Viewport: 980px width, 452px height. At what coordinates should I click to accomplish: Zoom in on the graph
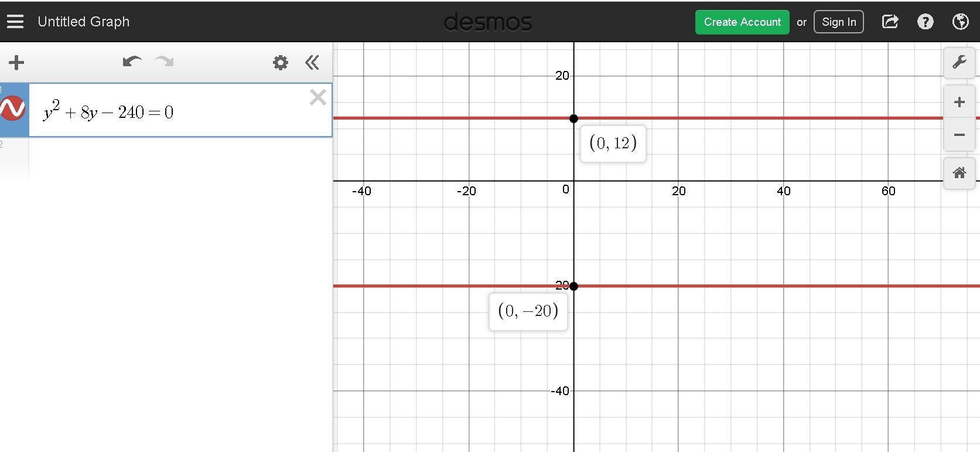[959, 103]
